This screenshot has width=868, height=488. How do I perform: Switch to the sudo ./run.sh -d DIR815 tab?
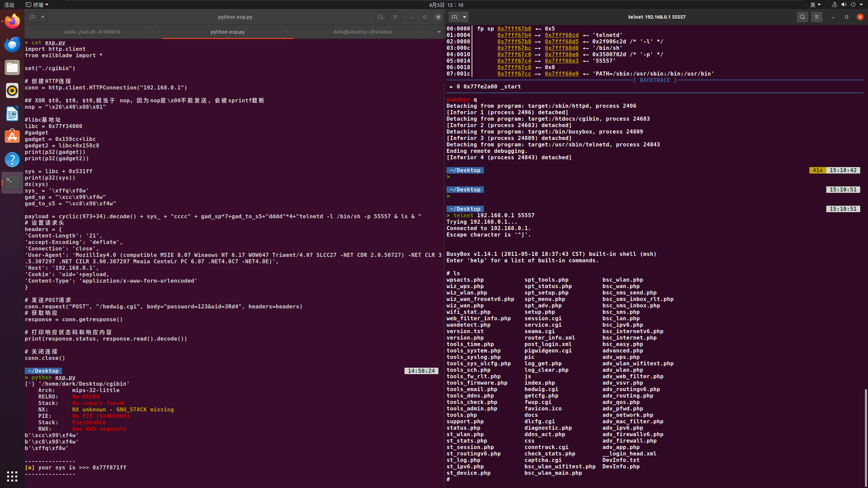[x=92, y=32]
